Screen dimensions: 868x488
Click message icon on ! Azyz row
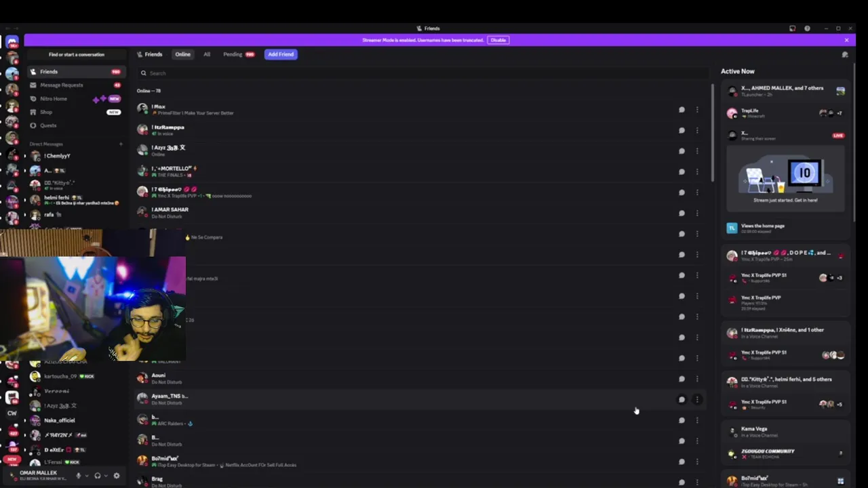coord(682,151)
